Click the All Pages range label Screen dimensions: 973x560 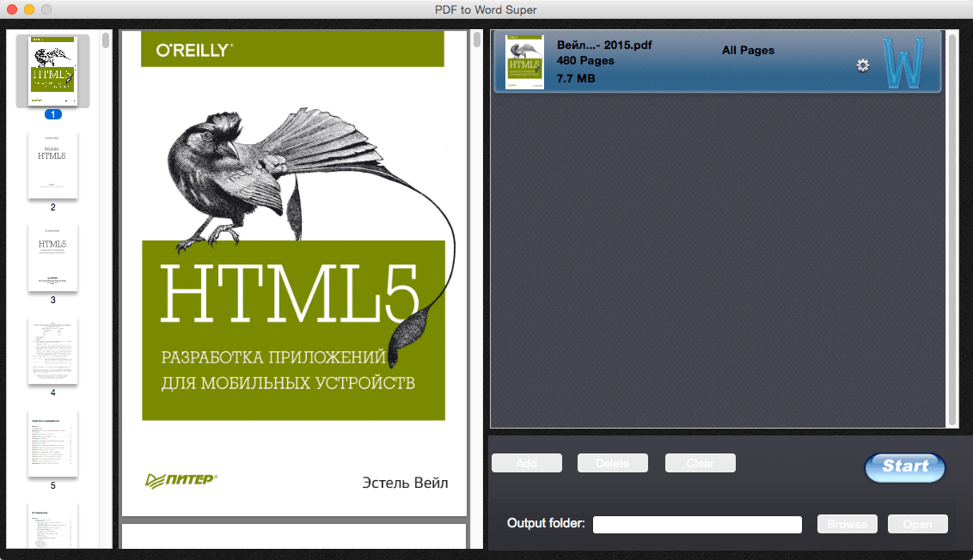tap(748, 50)
